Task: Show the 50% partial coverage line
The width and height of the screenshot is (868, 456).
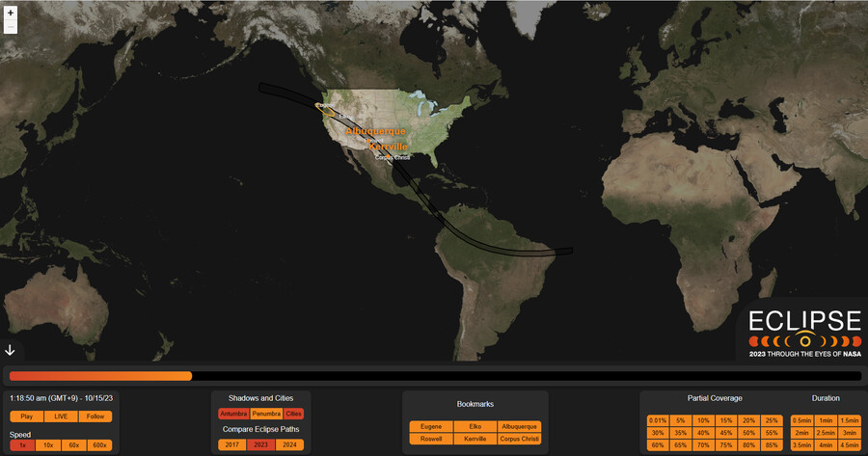Action: [x=748, y=433]
